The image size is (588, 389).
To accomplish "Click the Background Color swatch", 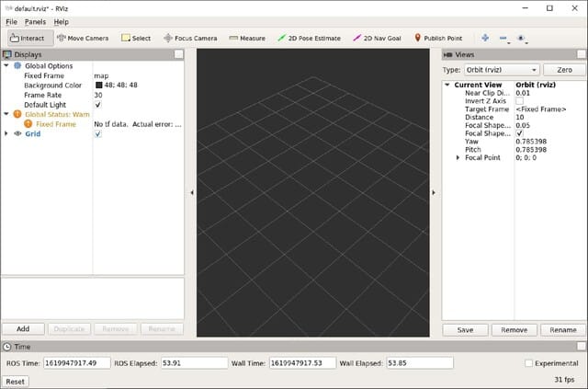I will 98,86.
